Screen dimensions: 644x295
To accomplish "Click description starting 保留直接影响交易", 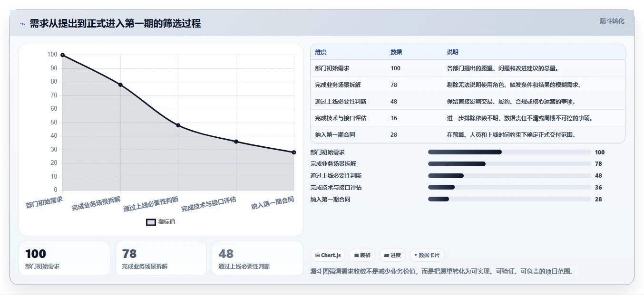I will click(x=511, y=102).
